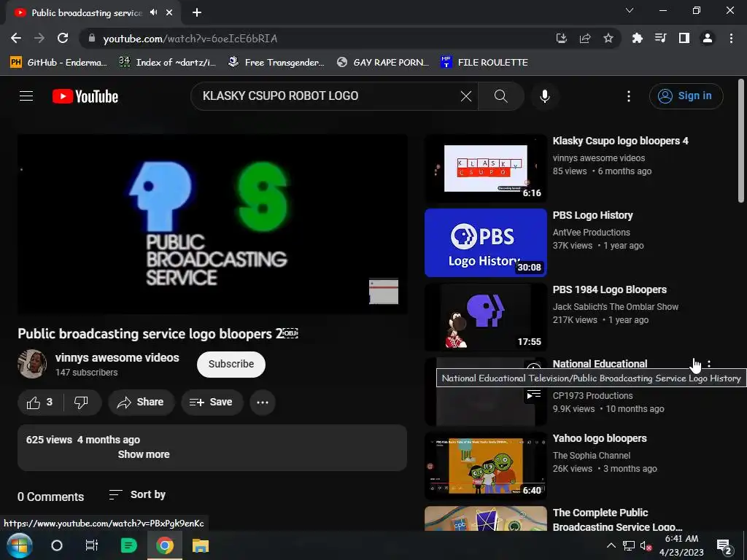Go back with the browser back arrow
Image resolution: width=747 pixels, height=560 pixels.
pos(16,38)
